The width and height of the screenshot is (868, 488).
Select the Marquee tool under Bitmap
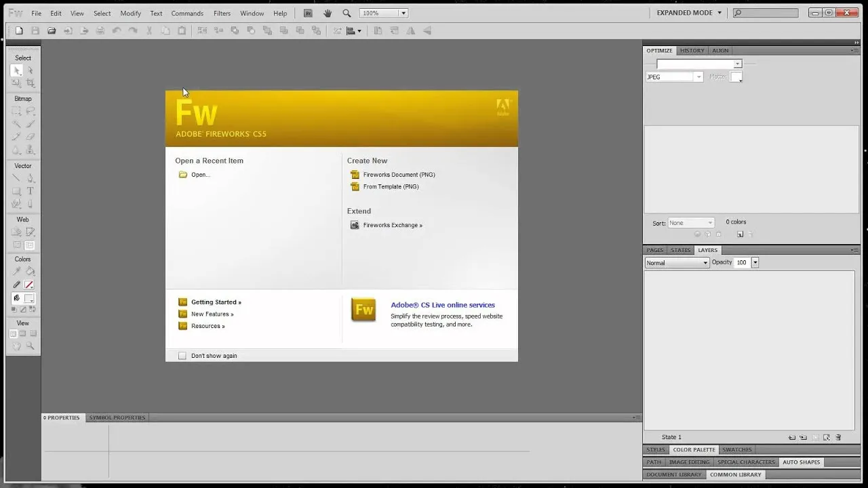click(x=16, y=111)
